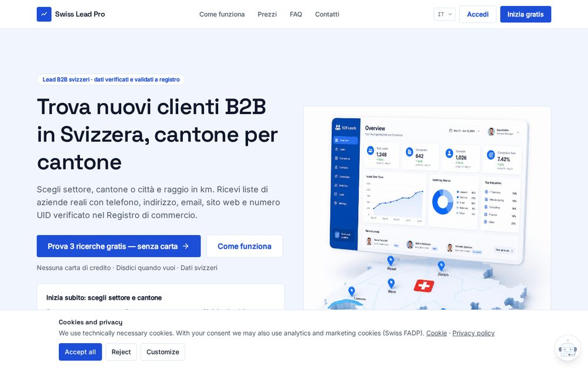Click the dashboard preview image
This screenshot has height=368, width=588.
point(427,208)
